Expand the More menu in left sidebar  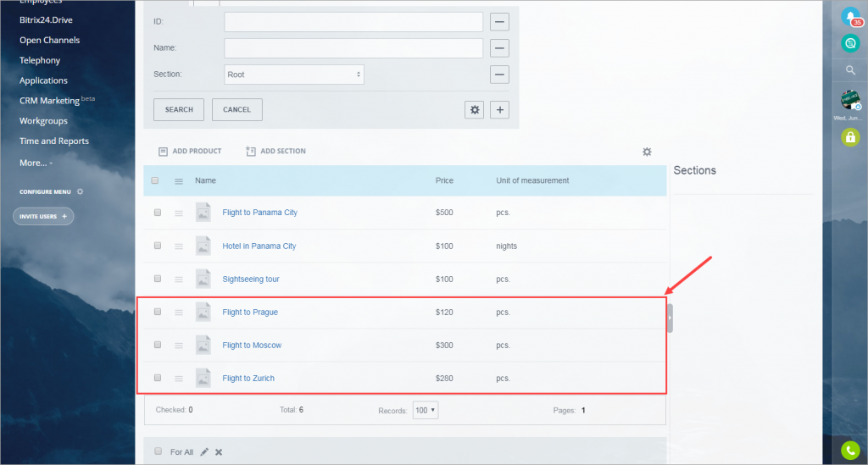[36, 163]
